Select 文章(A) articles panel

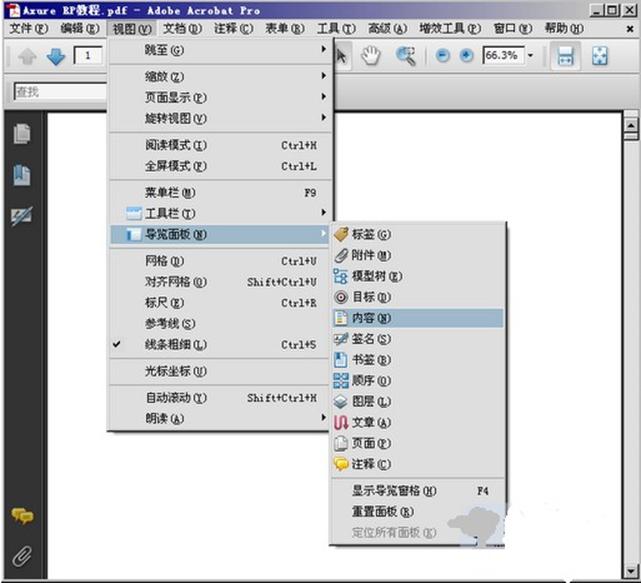pyautogui.click(x=417, y=422)
